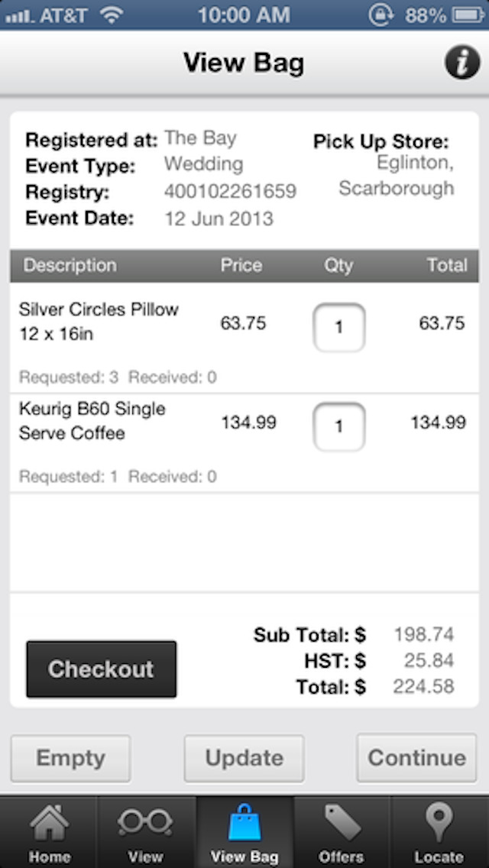Edit quantity for Silver Circles Pillow
This screenshot has width=489, height=868.
click(x=339, y=327)
